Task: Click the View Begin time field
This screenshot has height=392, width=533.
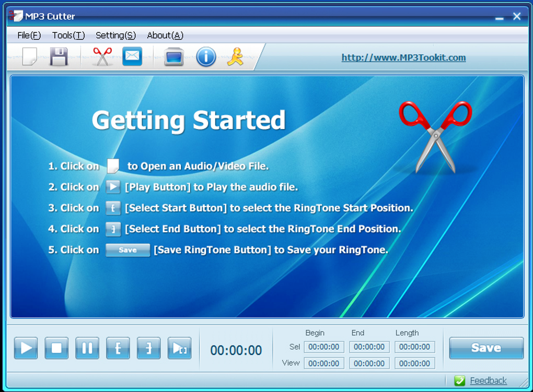Action: (324, 363)
